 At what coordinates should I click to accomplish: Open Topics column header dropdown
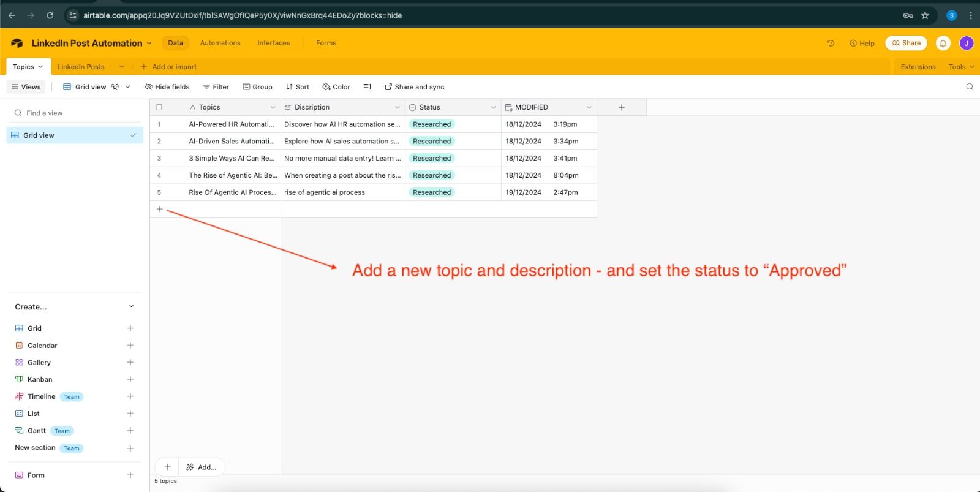click(273, 107)
